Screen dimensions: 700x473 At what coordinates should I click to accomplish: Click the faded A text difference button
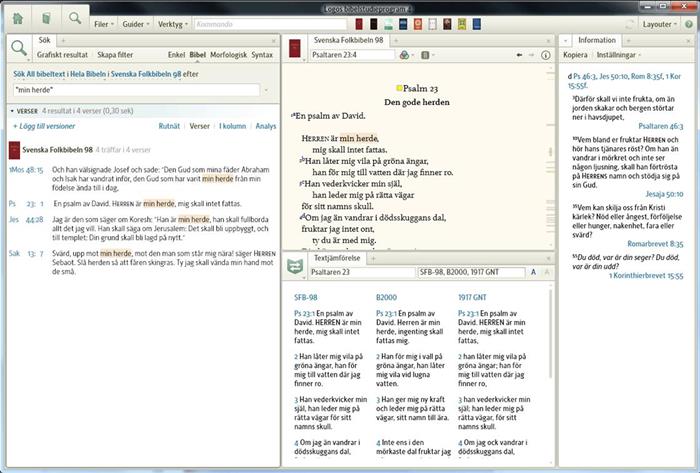pyautogui.click(x=546, y=272)
